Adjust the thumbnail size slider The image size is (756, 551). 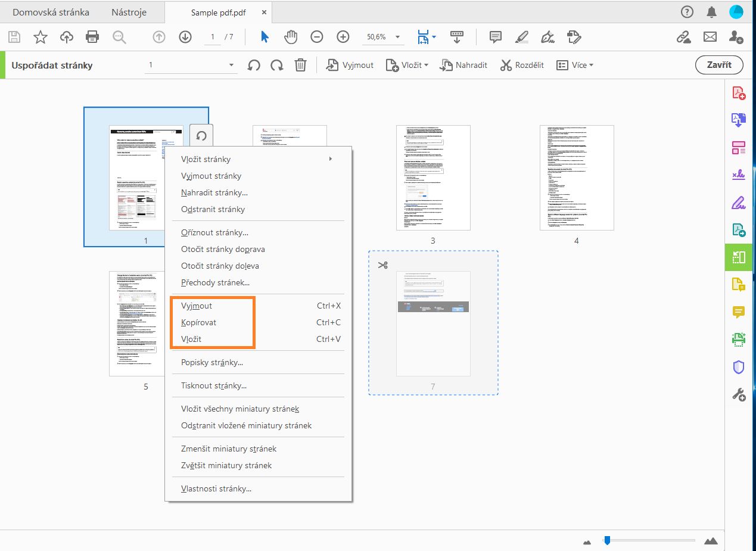click(x=607, y=540)
